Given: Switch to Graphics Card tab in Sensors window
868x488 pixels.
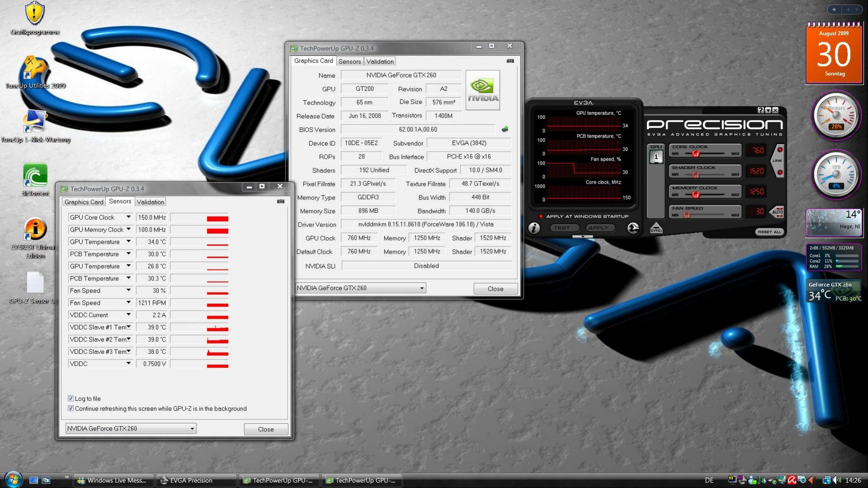Looking at the screenshot, I should (84, 202).
